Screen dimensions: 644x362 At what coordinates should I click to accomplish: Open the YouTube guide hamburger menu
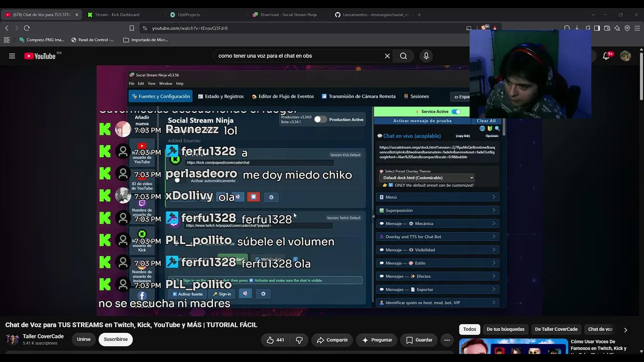(x=12, y=56)
